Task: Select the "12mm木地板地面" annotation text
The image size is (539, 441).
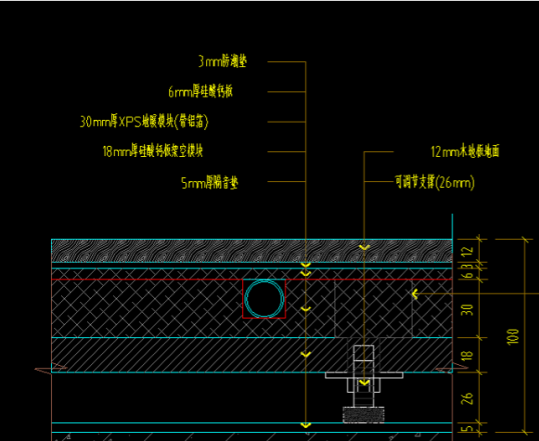Action: click(x=465, y=151)
